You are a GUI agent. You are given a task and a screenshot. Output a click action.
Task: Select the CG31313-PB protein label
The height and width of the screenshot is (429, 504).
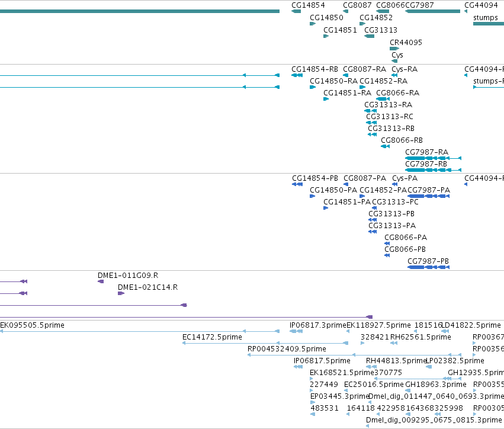[x=391, y=214]
